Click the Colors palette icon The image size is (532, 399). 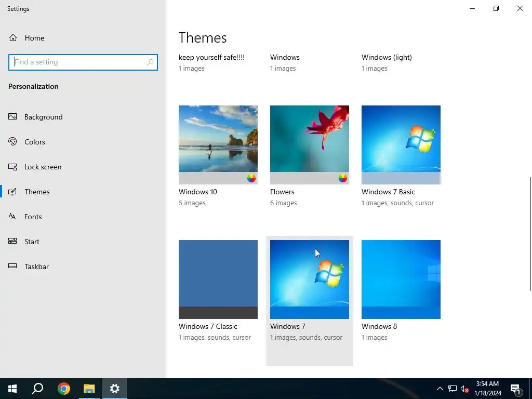(12, 141)
